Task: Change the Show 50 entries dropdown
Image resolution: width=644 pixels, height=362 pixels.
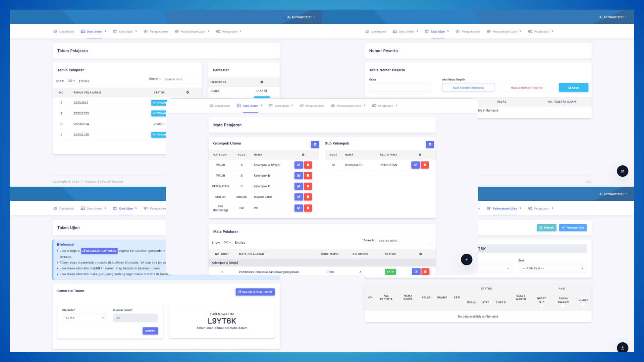Action: coord(227,243)
